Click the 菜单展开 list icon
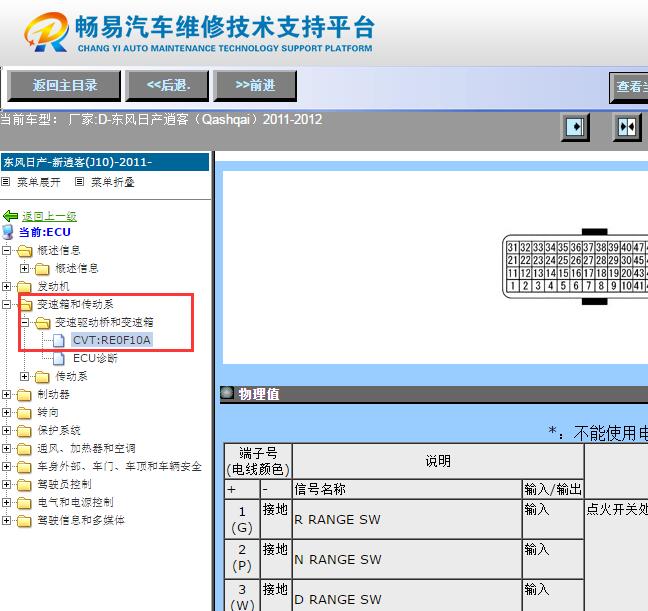 (x=6, y=181)
